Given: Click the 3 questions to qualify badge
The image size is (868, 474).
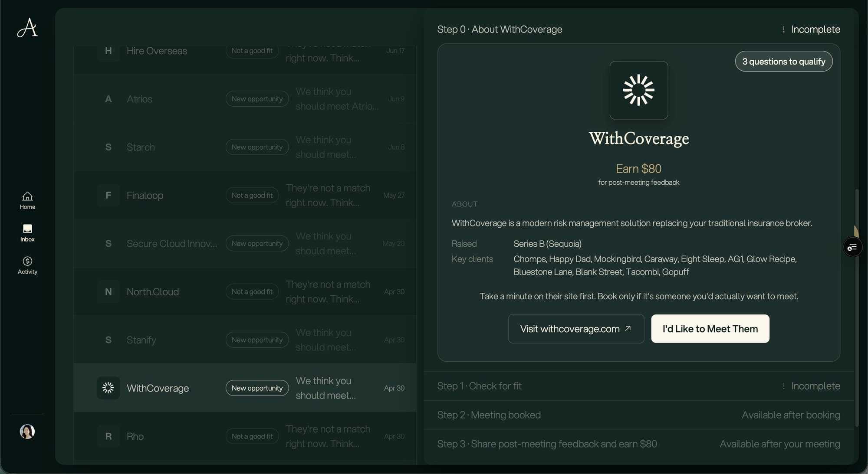Looking at the screenshot, I should [x=783, y=62].
